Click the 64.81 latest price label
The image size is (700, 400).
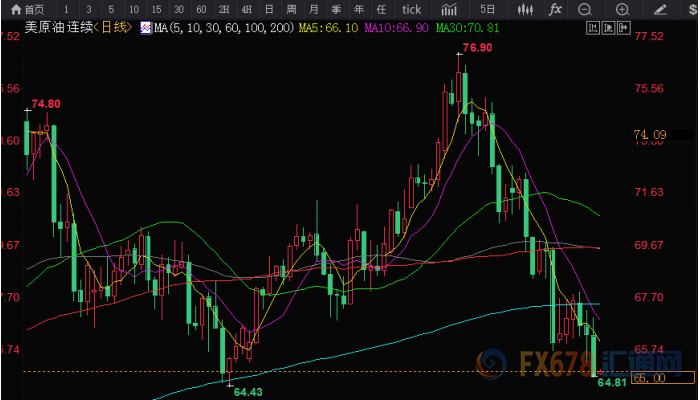[x=612, y=382]
